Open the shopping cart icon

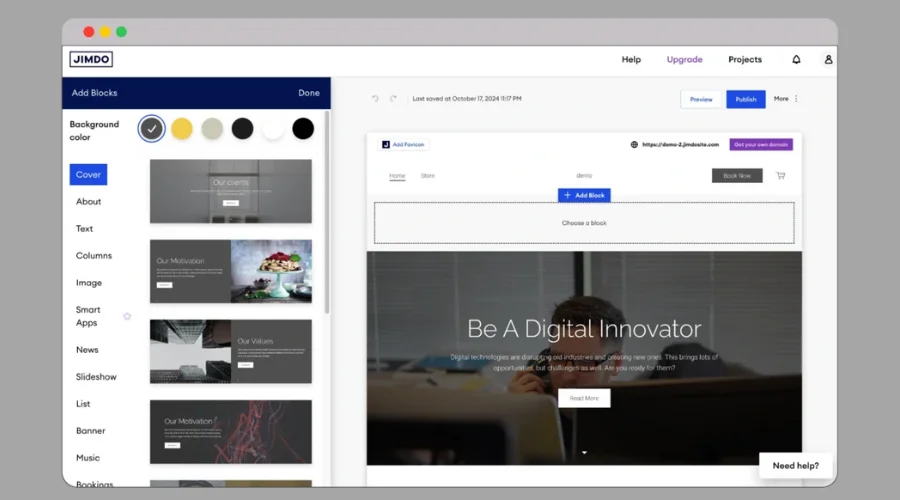tap(781, 176)
